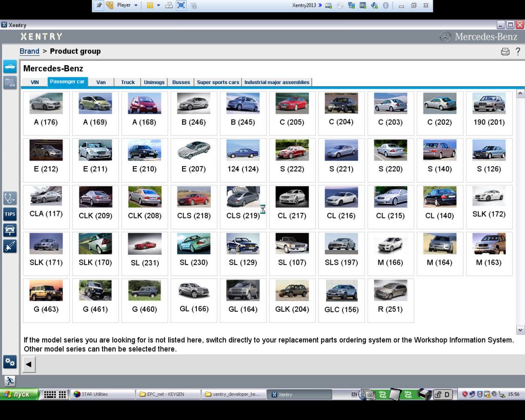The width and height of the screenshot is (525, 420).
Task: Open the Start menu button labeled пуск
Action: (19, 394)
